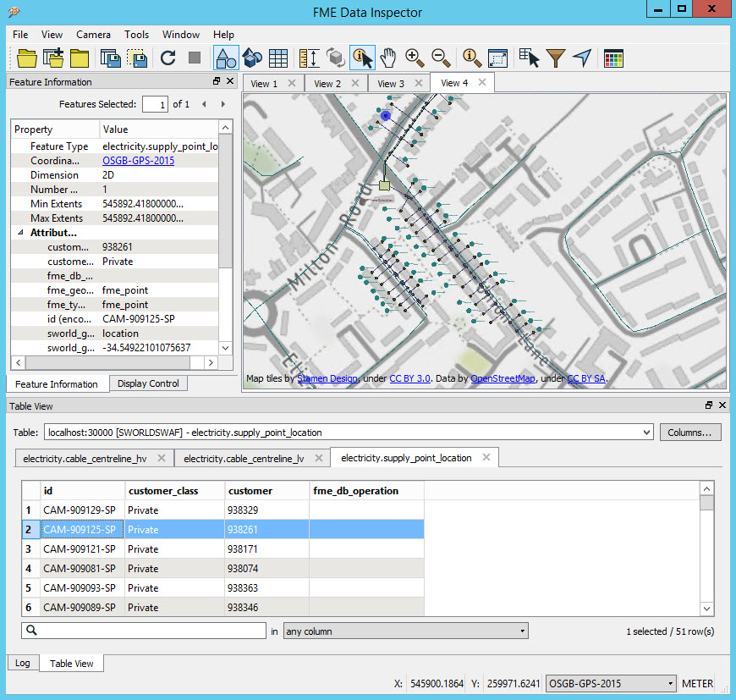Click the OSGB-GPS-2015 coordinate system link
This screenshot has width=736, height=700.
(x=138, y=161)
